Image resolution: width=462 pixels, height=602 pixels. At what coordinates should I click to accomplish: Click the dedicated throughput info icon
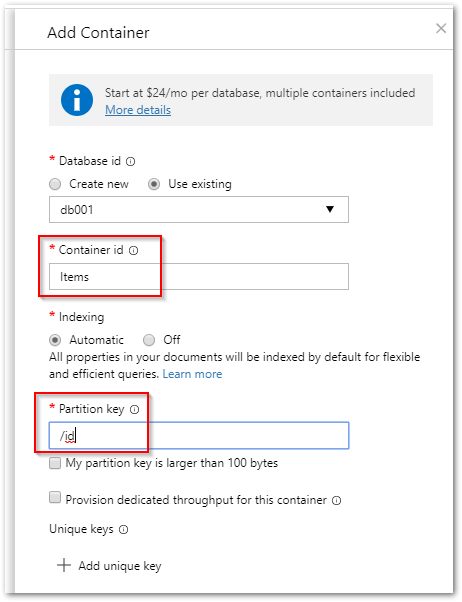click(x=336, y=501)
